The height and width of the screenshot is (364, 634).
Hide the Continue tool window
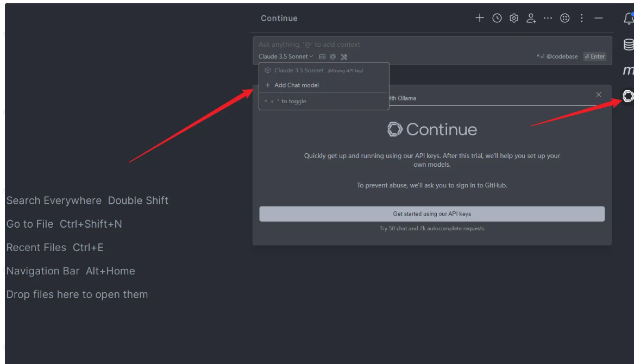(x=599, y=18)
